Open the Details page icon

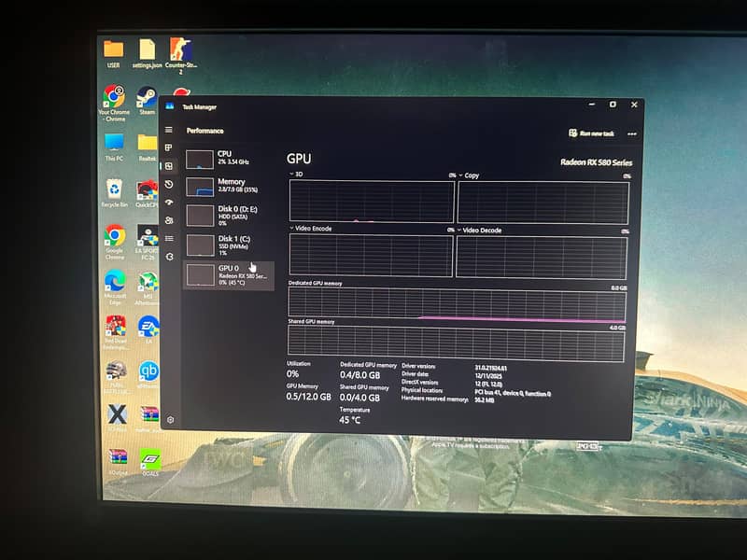(x=169, y=238)
